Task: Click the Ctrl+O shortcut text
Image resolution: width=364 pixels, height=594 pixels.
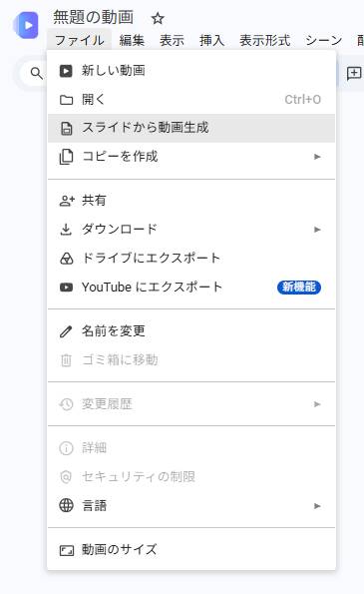Action: click(303, 100)
